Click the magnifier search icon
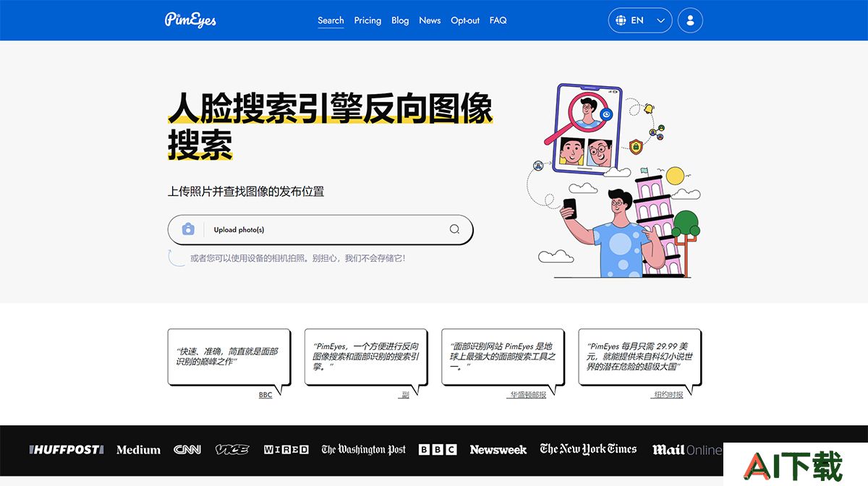This screenshot has width=868, height=486. (x=454, y=229)
